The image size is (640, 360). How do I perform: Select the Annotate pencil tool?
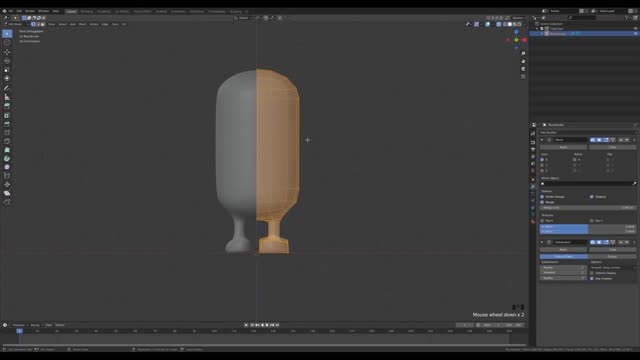pos(7,88)
